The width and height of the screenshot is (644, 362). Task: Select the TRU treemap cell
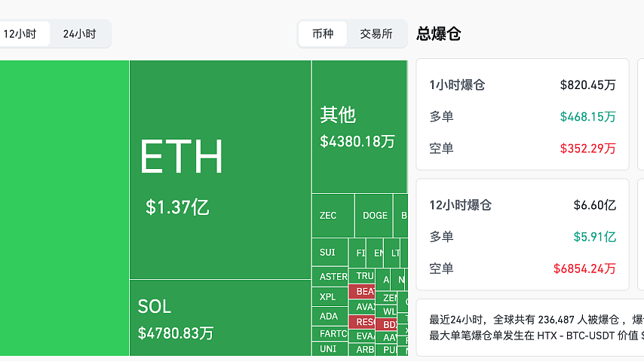[362, 276]
